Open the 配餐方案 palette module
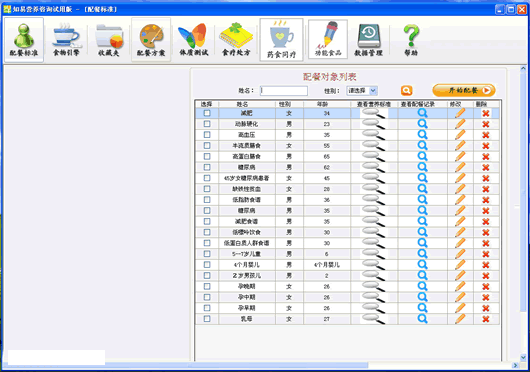530x372 pixels. 151,40
